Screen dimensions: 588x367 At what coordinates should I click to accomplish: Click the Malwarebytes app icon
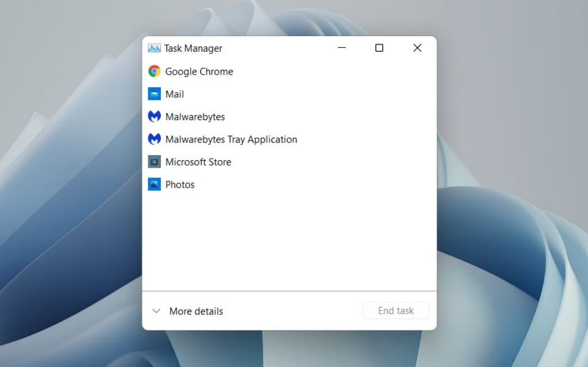pyautogui.click(x=154, y=117)
